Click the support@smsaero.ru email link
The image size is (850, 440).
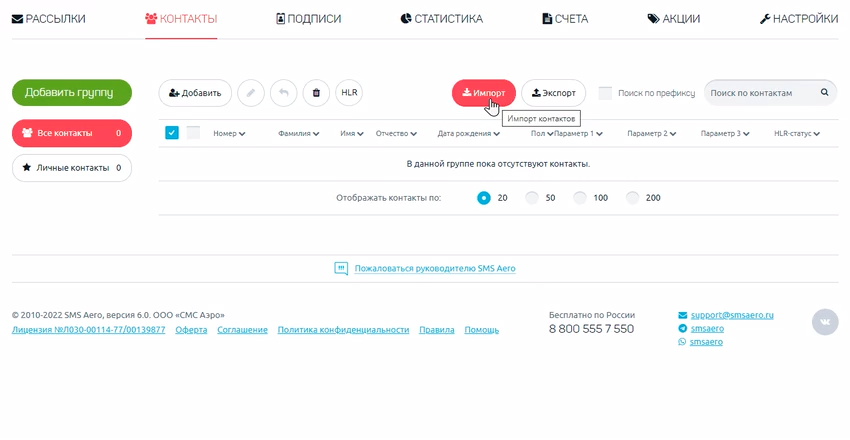[732, 315]
